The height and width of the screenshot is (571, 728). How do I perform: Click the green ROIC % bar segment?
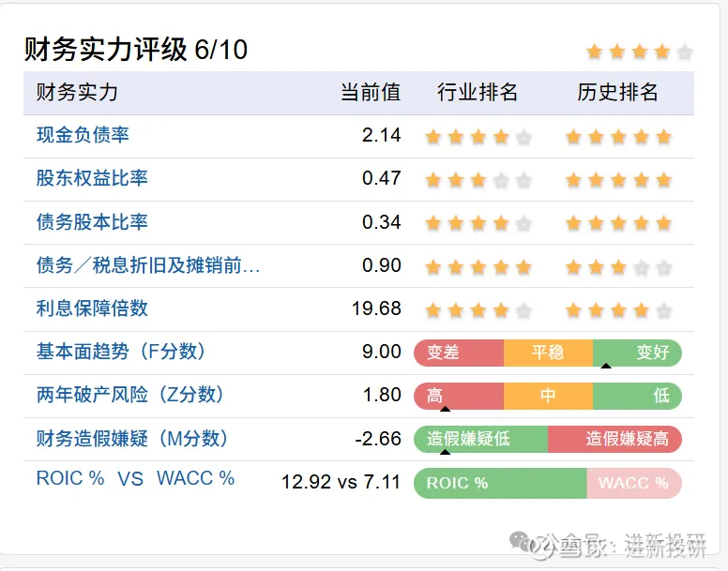point(499,483)
